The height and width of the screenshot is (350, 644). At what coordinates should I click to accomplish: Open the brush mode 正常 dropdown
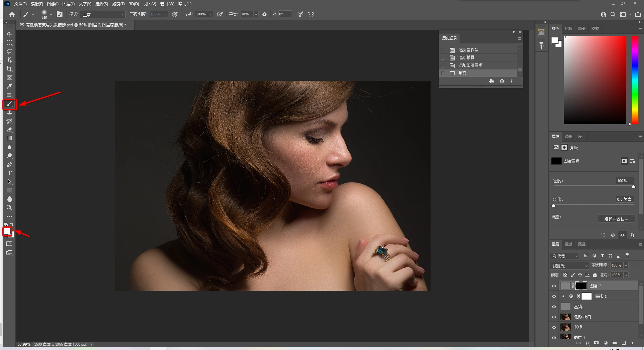click(x=103, y=14)
